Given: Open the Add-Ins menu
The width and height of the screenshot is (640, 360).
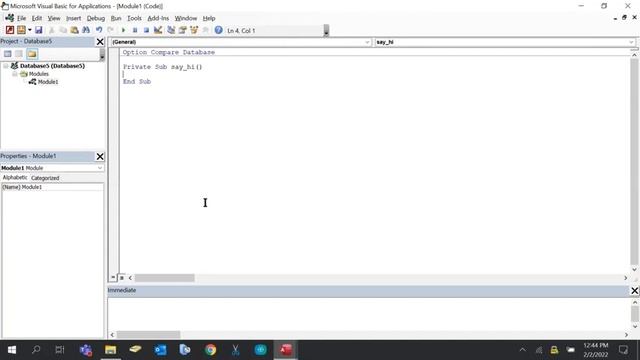Looking at the screenshot, I should click(158, 18).
